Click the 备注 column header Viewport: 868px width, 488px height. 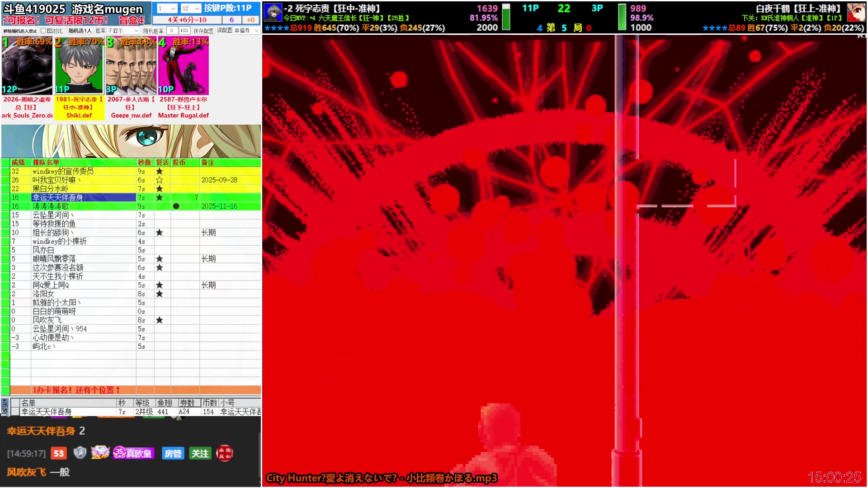pyautogui.click(x=230, y=162)
